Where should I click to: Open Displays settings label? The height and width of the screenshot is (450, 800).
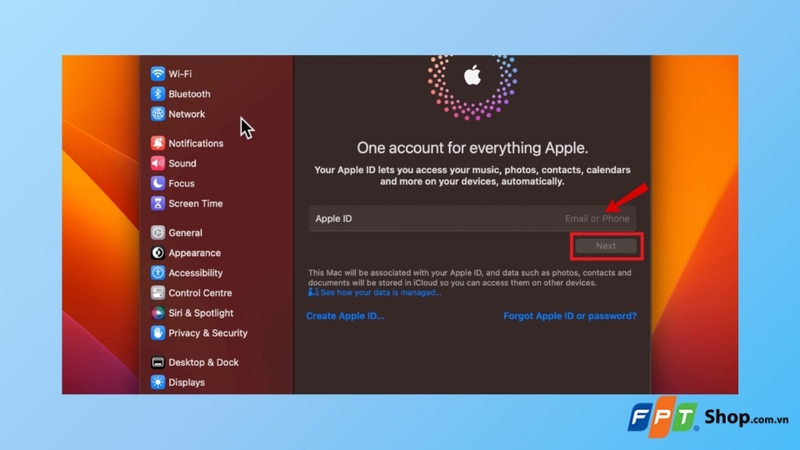187,382
